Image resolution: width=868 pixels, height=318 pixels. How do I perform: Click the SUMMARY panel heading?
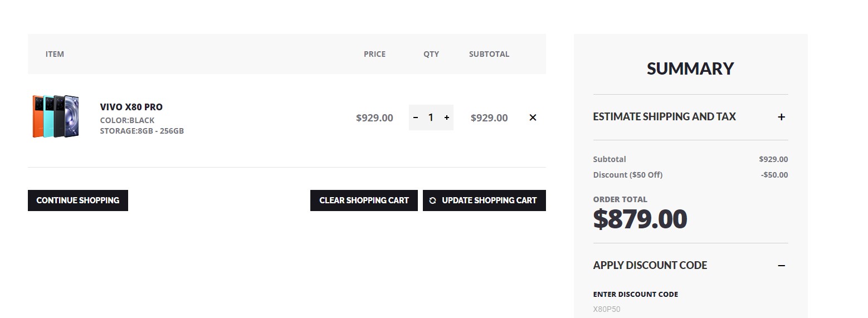coord(690,69)
